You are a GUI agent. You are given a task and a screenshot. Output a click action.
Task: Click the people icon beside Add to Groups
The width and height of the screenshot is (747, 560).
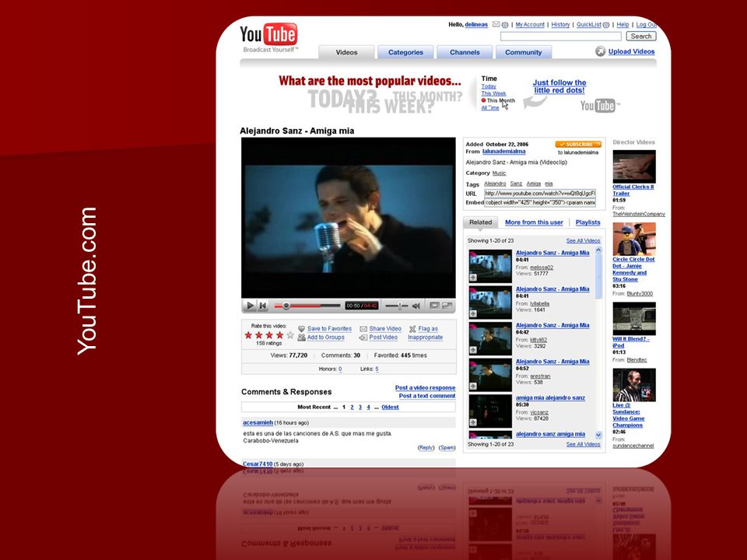302,337
